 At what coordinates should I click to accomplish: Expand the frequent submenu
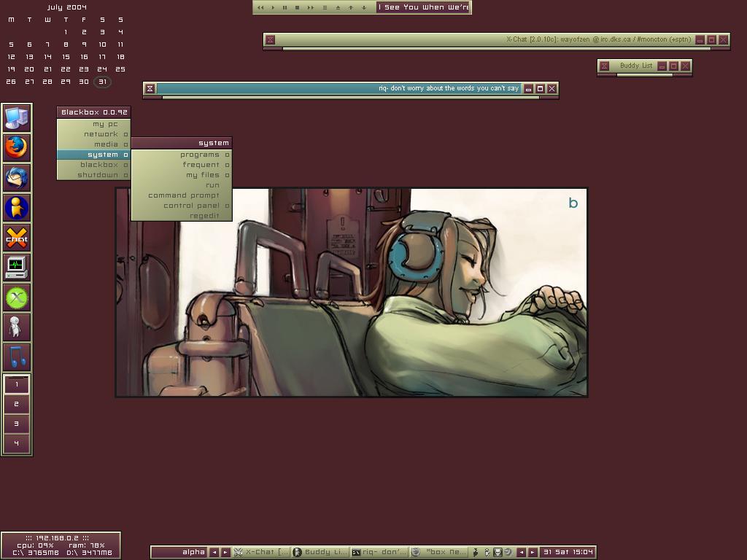[182, 165]
